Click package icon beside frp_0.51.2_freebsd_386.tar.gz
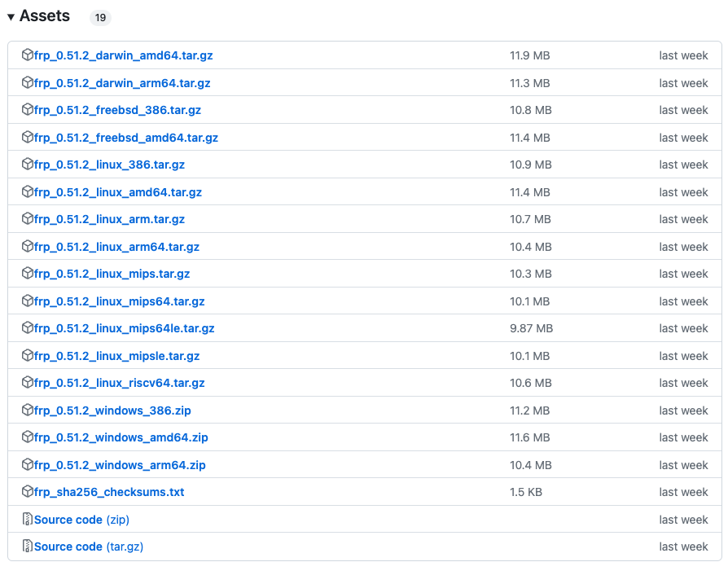The width and height of the screenshot is (728, 562). [28, 110]
